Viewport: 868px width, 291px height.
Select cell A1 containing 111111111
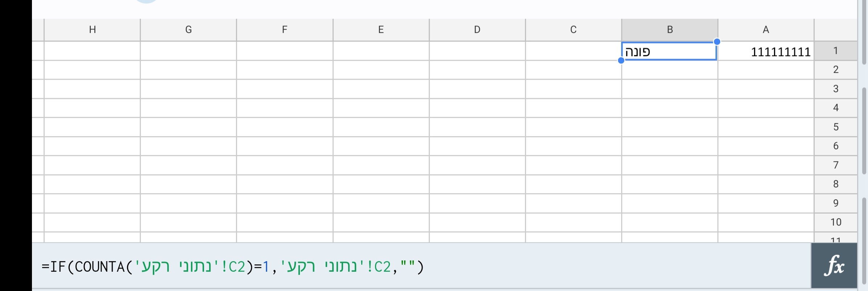pos(766,51)
